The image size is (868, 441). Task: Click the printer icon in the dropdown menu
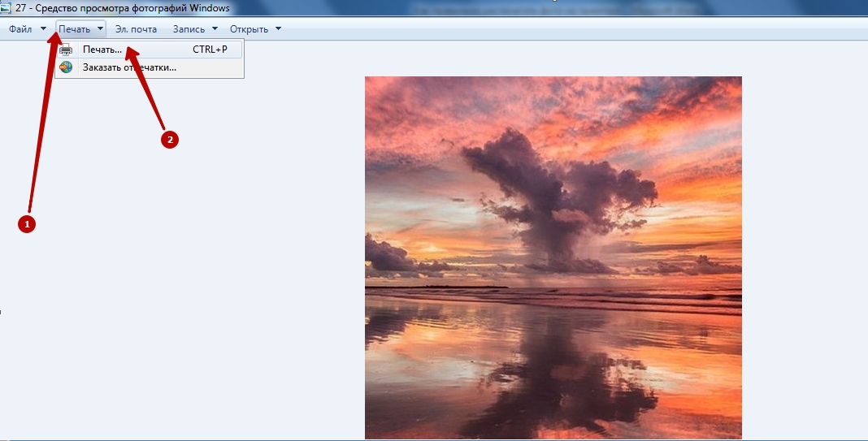click(x=66, y=50)
